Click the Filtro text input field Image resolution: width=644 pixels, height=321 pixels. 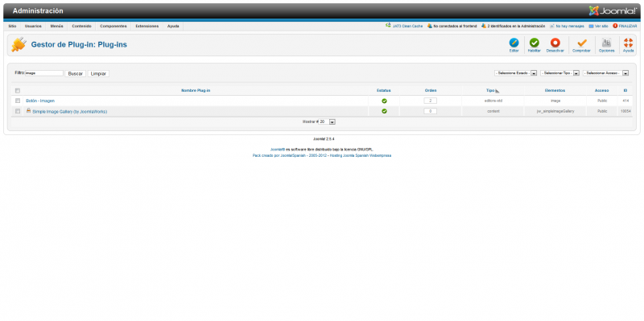44,73
